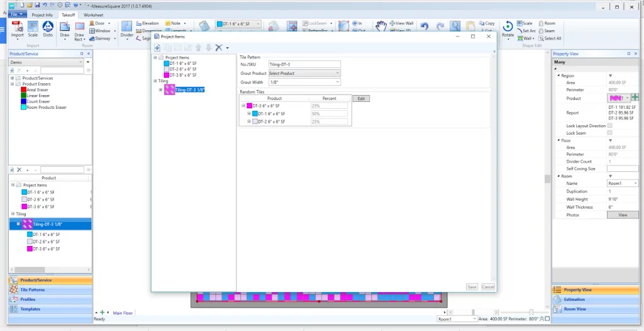This screenshot has height=331, width=644.
Task: Click the Cancel button in dialog
Action: pyautogui.click(x=487, y=287)
